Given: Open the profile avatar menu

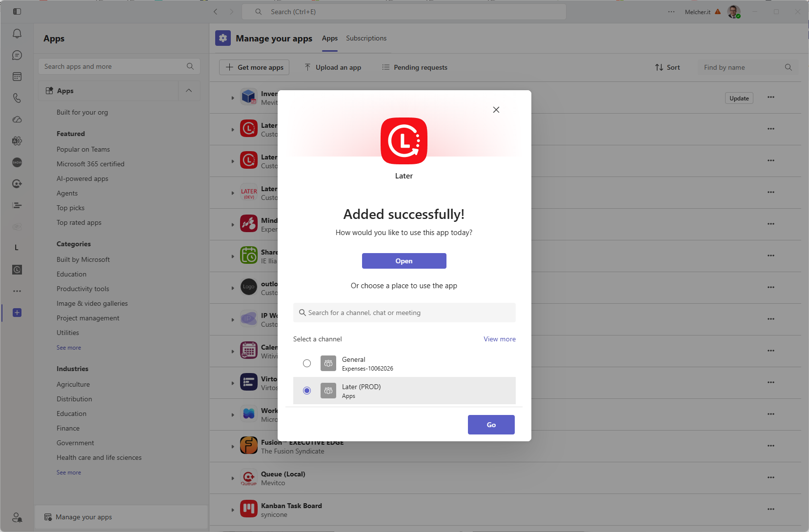Looking at the screenshot, I should (x=734, y=12).
